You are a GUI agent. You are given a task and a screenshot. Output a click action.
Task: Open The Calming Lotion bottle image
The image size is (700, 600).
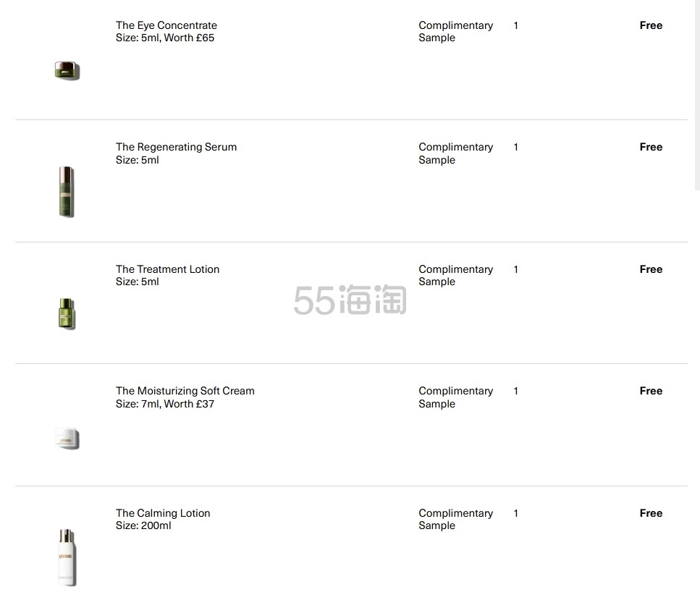pyautogui.click(x=67, y=557)
